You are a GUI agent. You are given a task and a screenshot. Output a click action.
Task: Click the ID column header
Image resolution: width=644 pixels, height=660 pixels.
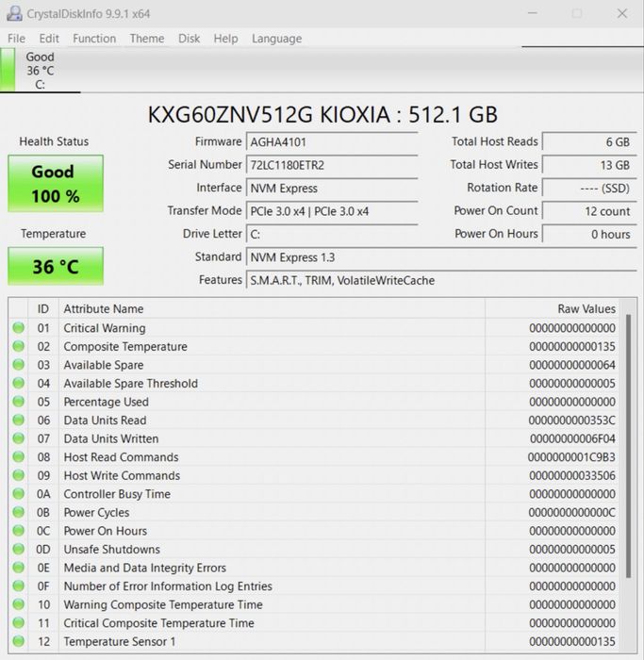[x=43, y=308]
